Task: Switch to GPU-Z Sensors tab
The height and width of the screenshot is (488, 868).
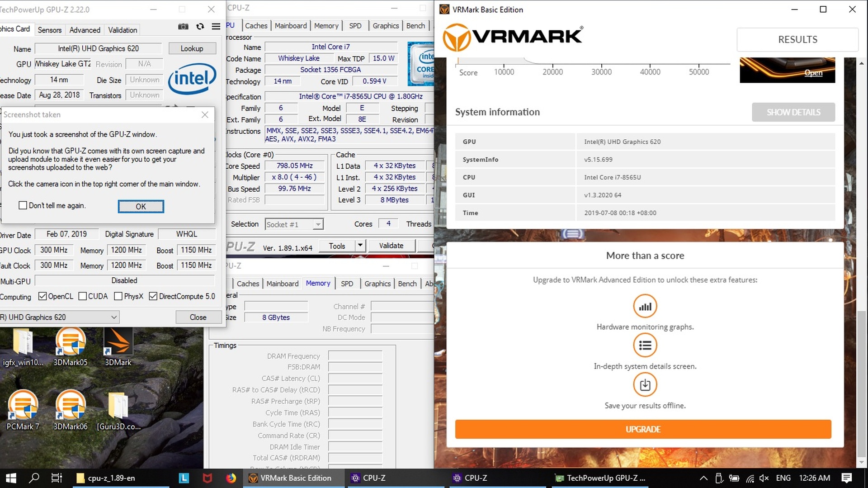Action: (x=49, y=30)
